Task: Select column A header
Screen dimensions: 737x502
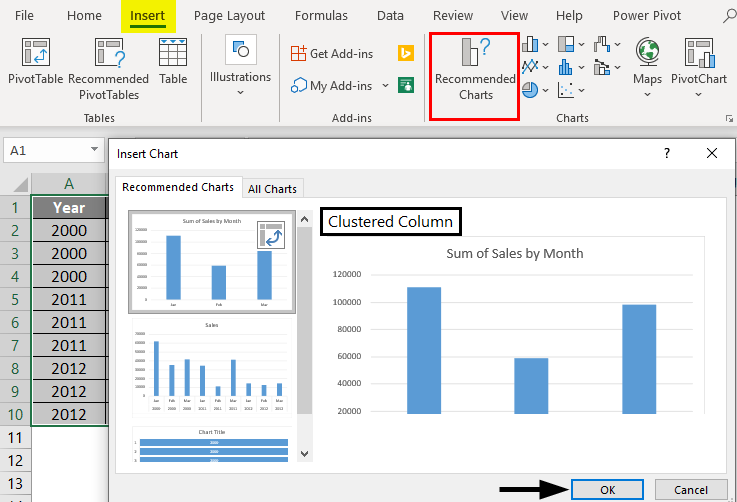Action: [x=69, y=183]
